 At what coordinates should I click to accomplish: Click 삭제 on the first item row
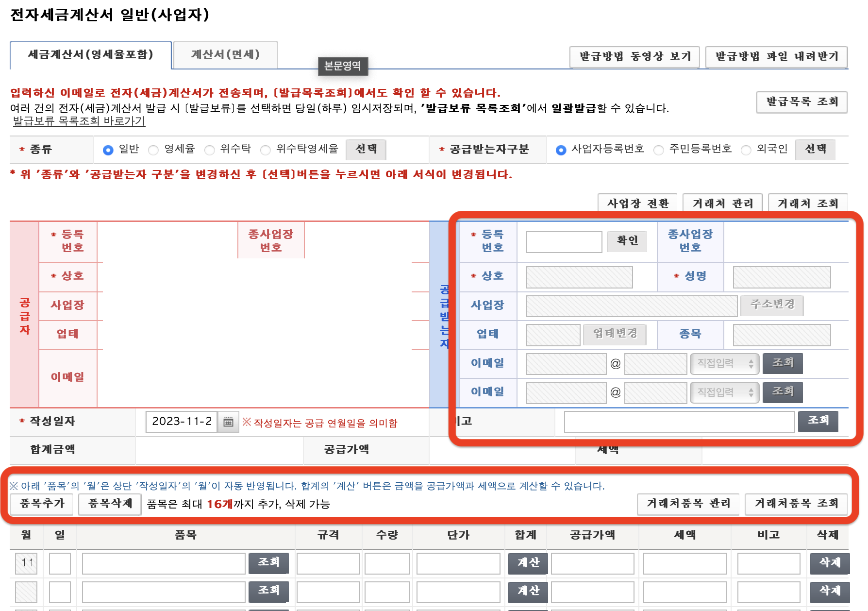click(829, 563)
